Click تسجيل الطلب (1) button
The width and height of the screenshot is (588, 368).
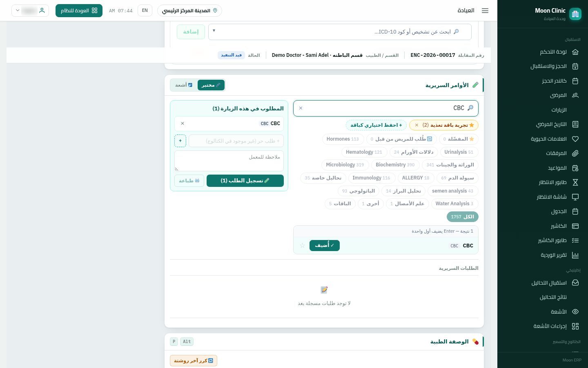coord(245,181)
